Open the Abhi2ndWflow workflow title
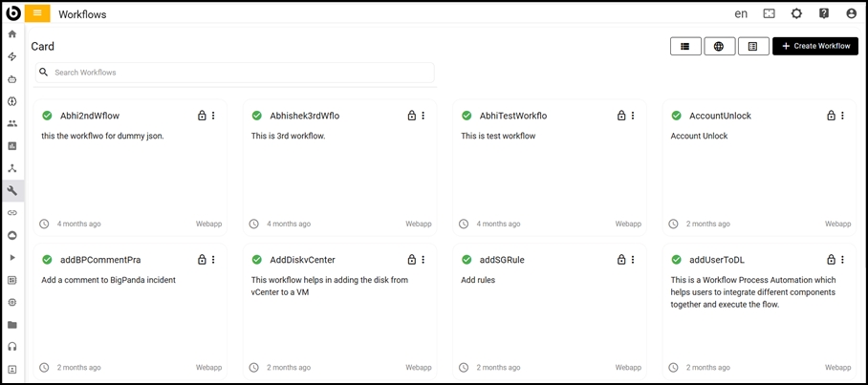The image size is (868, 385). 90,117
